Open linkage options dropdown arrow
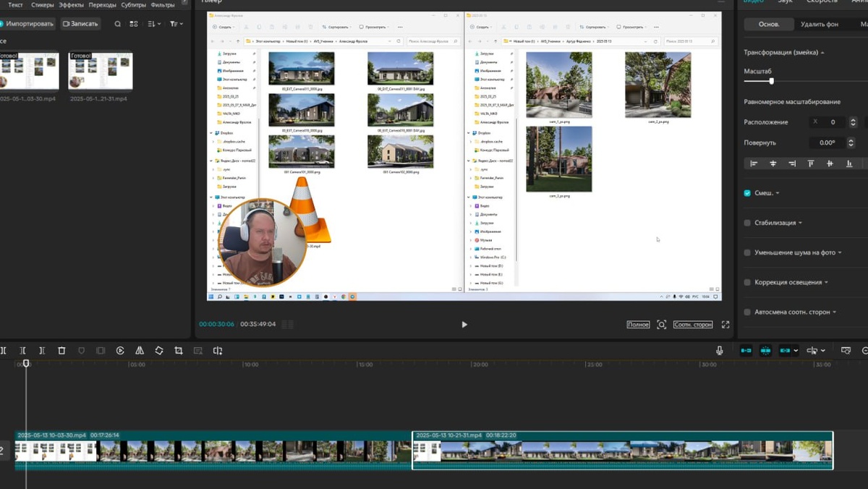This screenshot has height=489, width=868. pyautogui.click(x=796, y=351)
